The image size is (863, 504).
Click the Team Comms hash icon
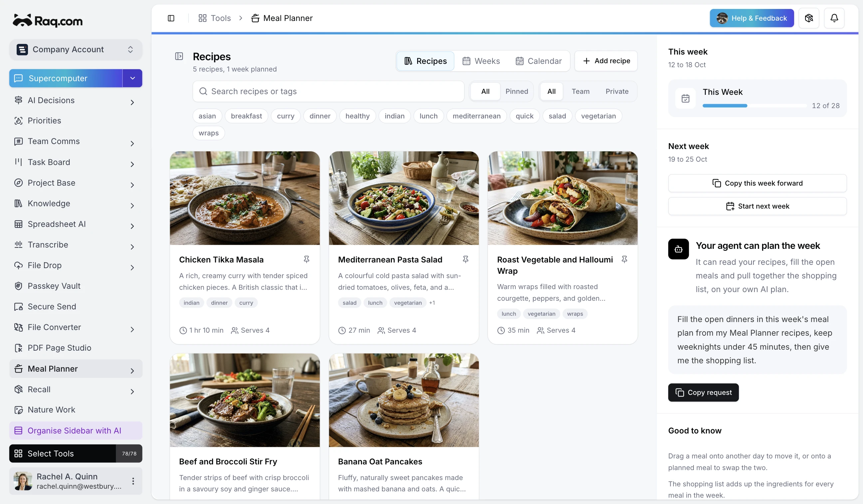(x=19, y=141)
